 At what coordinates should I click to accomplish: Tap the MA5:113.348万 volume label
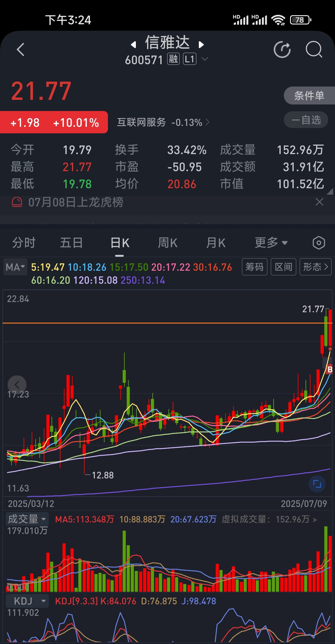[x=84, y=519]
